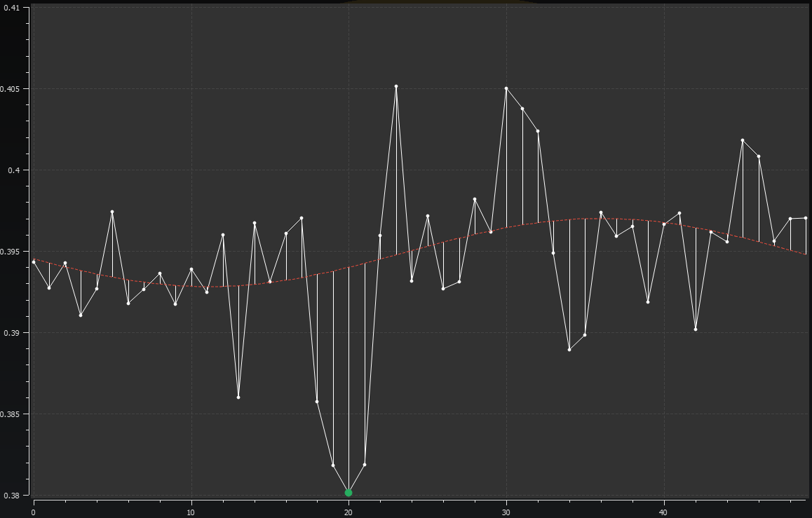The image size is (812, 518).
Task: Click the 10 x-axis tick label
Action: tap(191, 512)
